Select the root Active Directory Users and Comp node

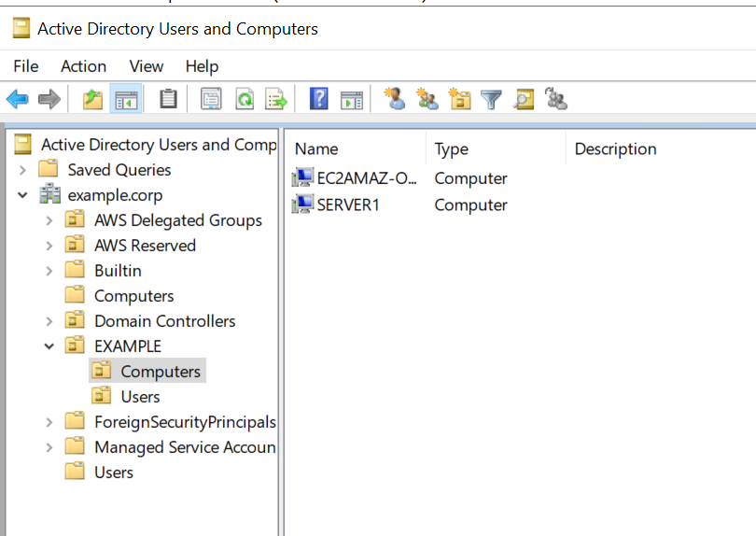[x=159, y=144]
